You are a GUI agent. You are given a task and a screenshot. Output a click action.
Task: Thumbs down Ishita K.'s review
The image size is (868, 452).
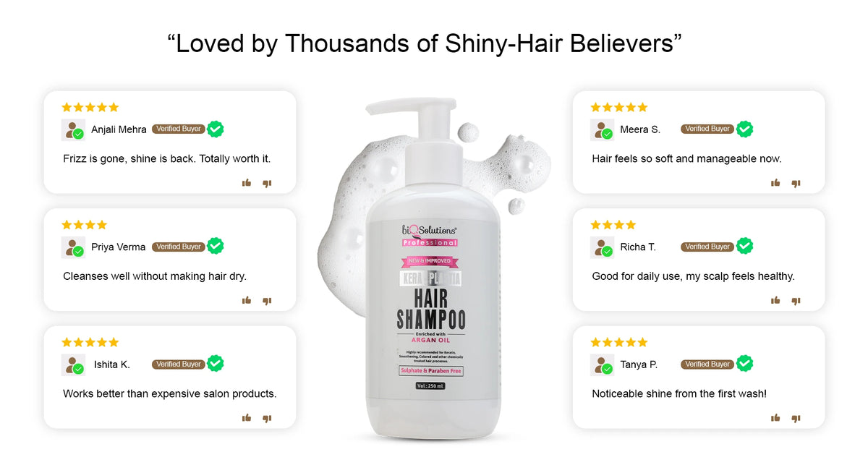pyautogui.click(x=267, y=418)
